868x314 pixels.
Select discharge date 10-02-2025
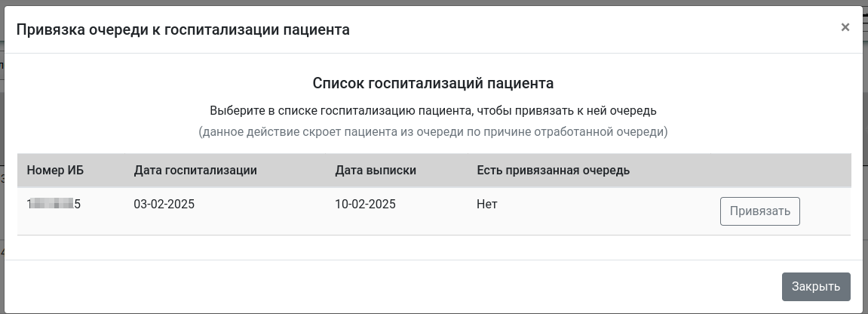click(365, 205)
